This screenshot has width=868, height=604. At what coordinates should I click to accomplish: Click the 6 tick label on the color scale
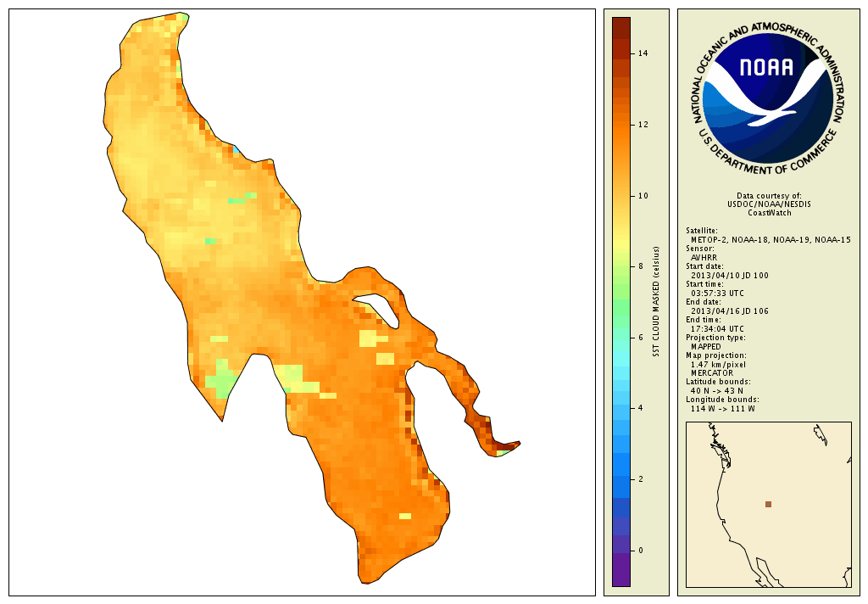click(641, 338)
